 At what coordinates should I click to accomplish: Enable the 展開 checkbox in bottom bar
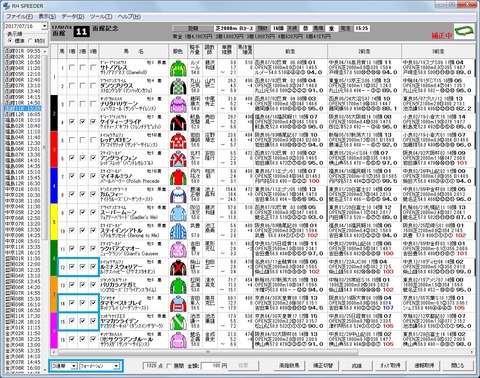coord(170,366)
